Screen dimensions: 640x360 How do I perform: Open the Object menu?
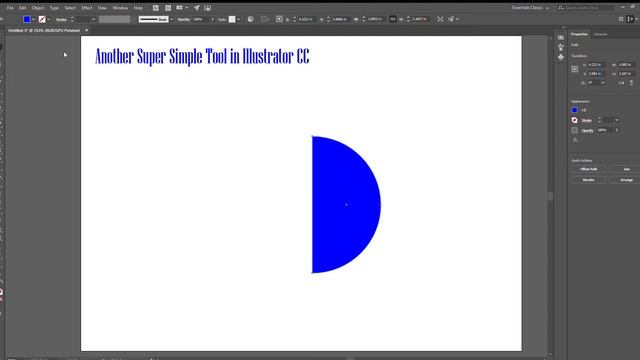coord(38,8)
